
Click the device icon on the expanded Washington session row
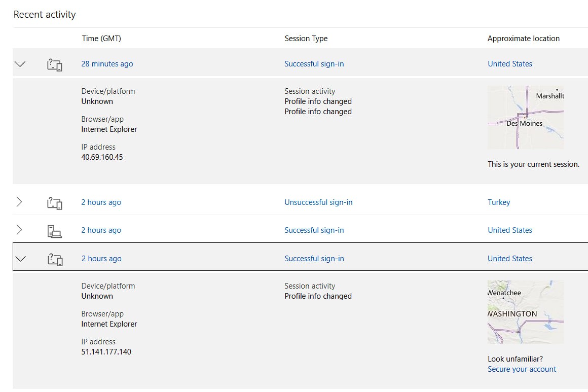(54, 259)
